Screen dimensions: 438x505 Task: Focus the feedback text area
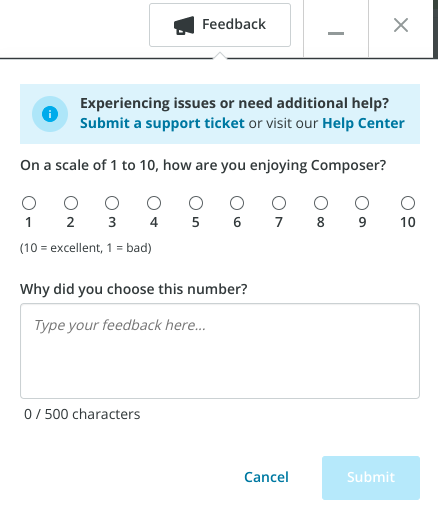(x=220, y=351)
